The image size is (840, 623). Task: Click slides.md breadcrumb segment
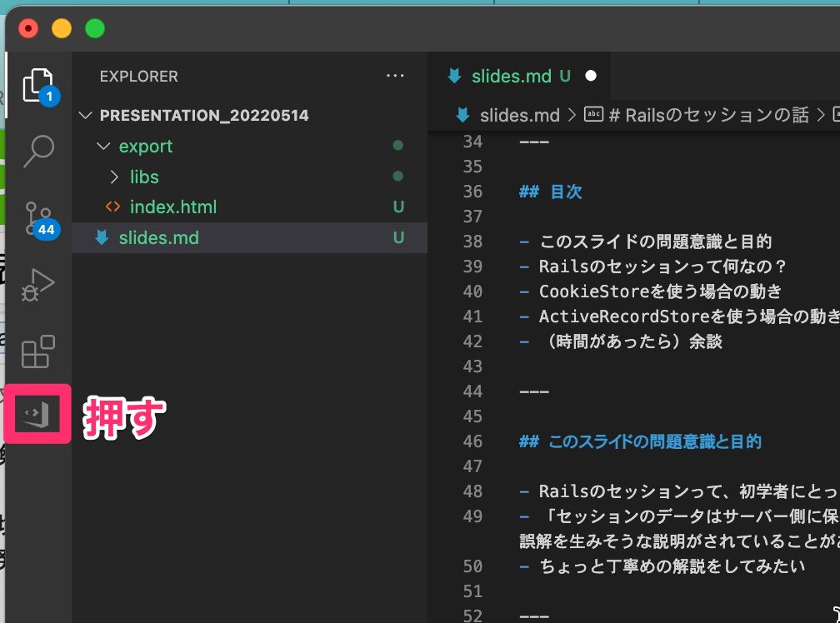[520, 115]
